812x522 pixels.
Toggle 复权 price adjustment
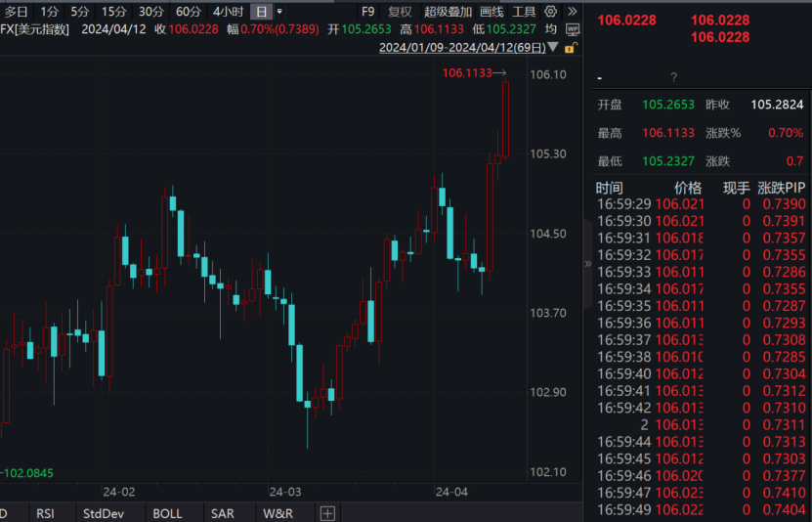(x=400, y=12)
